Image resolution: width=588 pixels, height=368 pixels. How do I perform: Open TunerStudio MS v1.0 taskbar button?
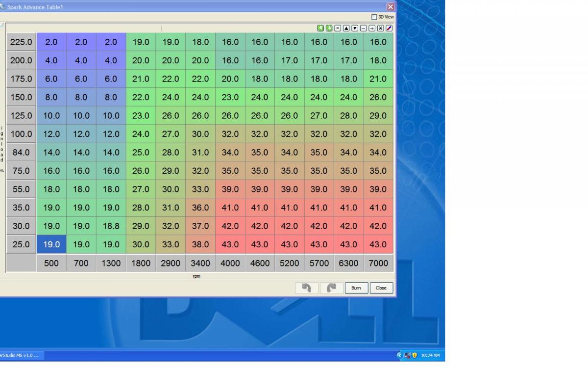(x=21, y=355)
